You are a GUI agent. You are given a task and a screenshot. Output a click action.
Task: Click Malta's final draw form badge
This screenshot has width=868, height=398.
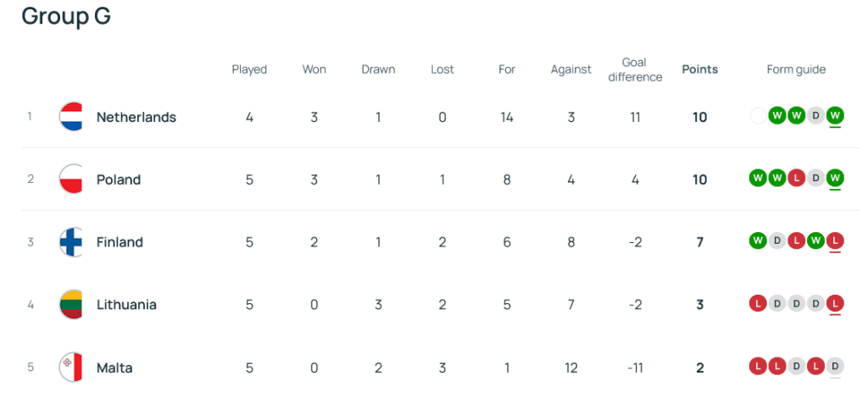(x=835, y=367)
